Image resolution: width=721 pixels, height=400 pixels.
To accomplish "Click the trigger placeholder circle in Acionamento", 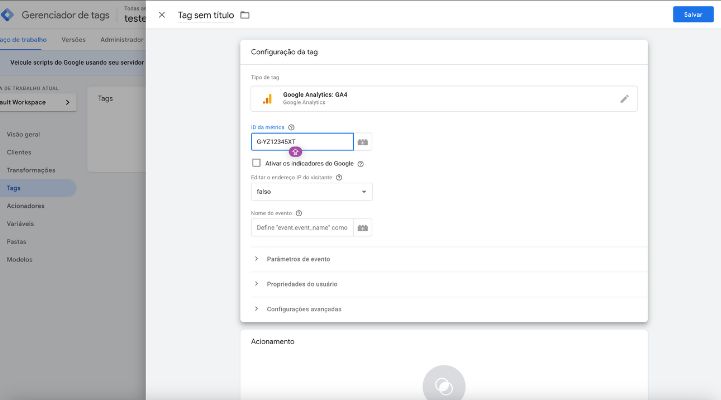I will point(444,385).
